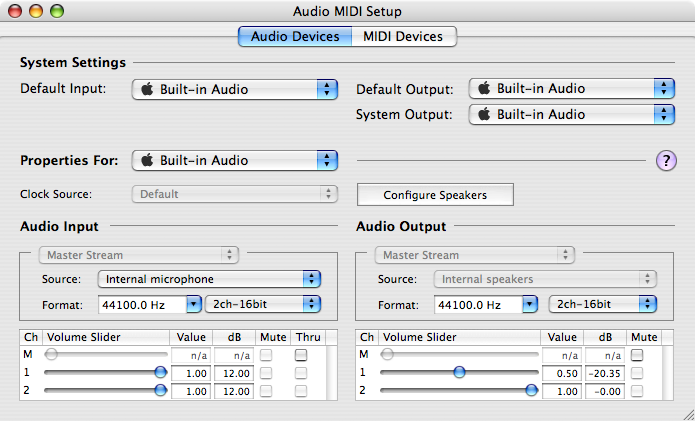Click the output master channel volume slider
The height and width of the screenshot is (421, 695).
click(x=459, y=355)
